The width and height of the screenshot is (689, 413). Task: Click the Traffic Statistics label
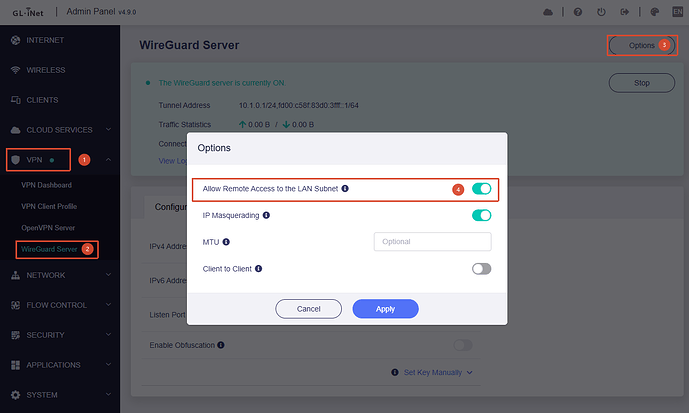(185, 125)
